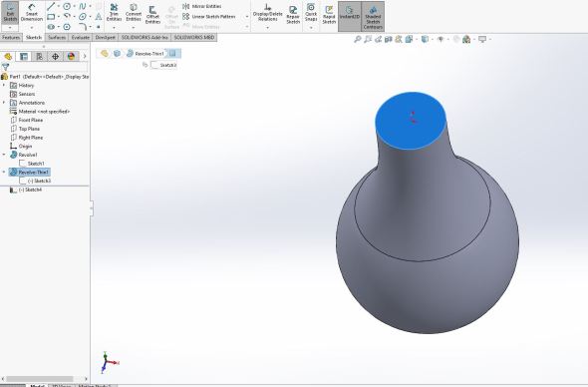This screenshot has height=387, width=588.
Task: Open the Convert Entities dropdown arrow
Action: click(134, 28)
